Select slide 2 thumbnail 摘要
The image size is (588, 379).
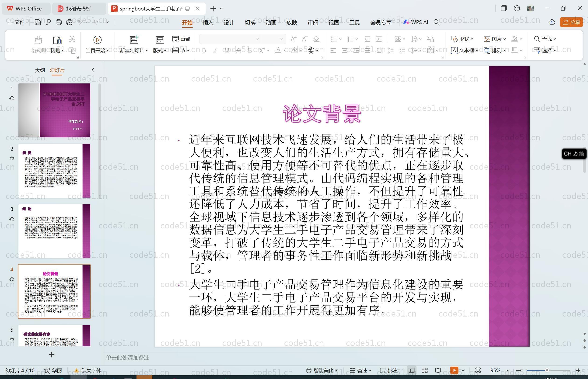(54, 171)
